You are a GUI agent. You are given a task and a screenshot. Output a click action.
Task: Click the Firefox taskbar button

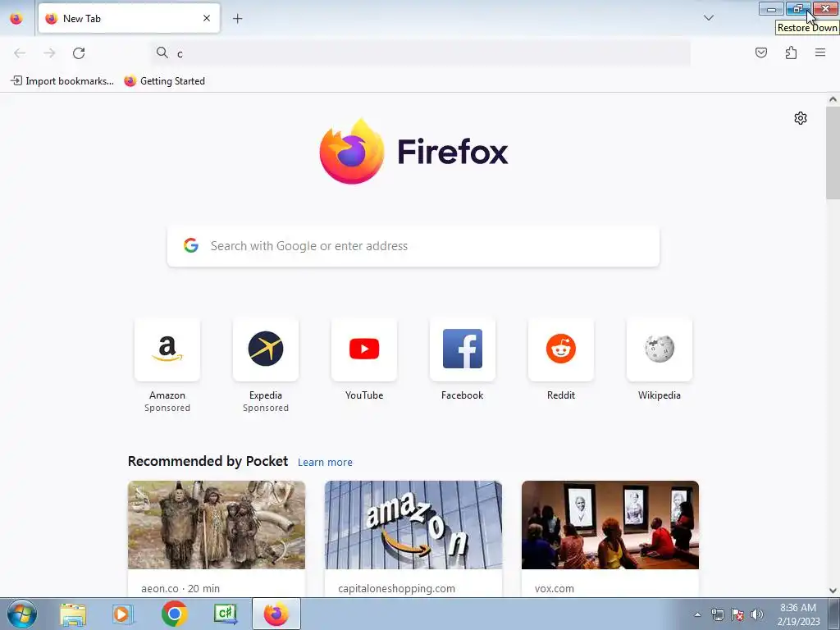tap(276, 614)
